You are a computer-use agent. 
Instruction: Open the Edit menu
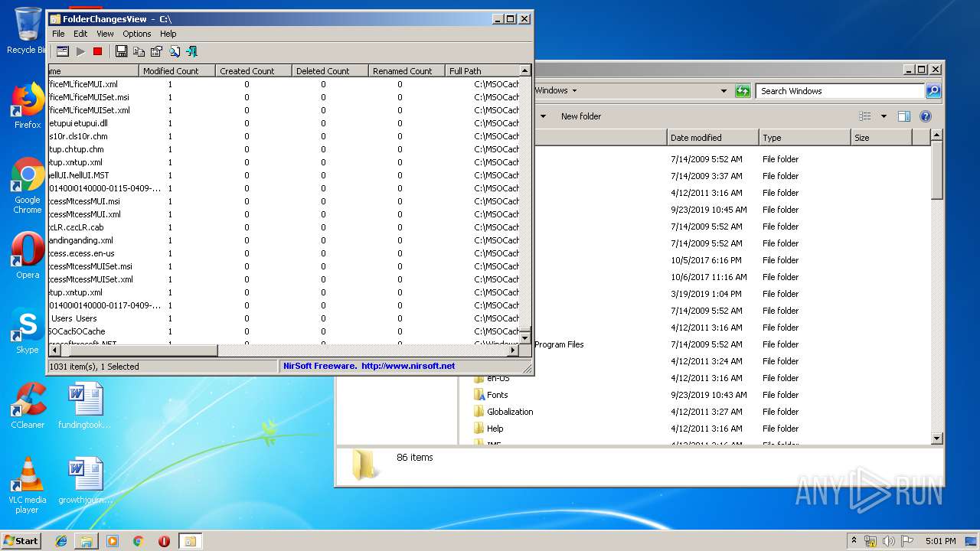click(80, 34)
